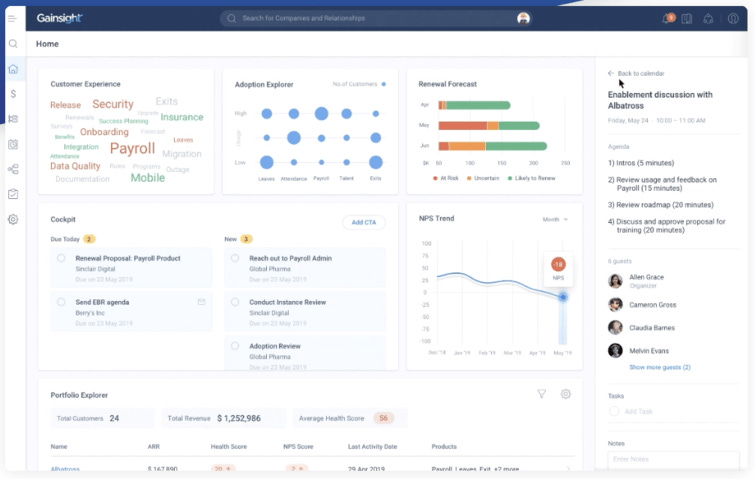Check off Adoption Review task
The height and width of the screenshot is (479, 755).
coord(235,346)
